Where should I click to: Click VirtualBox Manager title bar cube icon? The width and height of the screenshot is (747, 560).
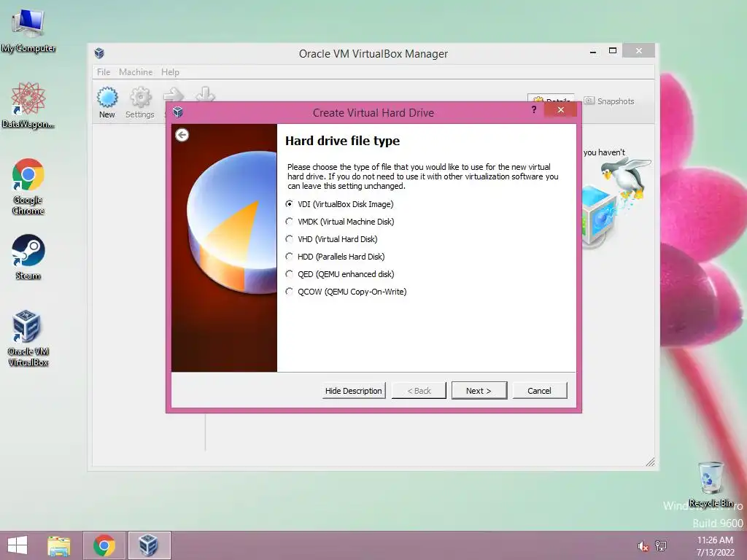point(99,52)
